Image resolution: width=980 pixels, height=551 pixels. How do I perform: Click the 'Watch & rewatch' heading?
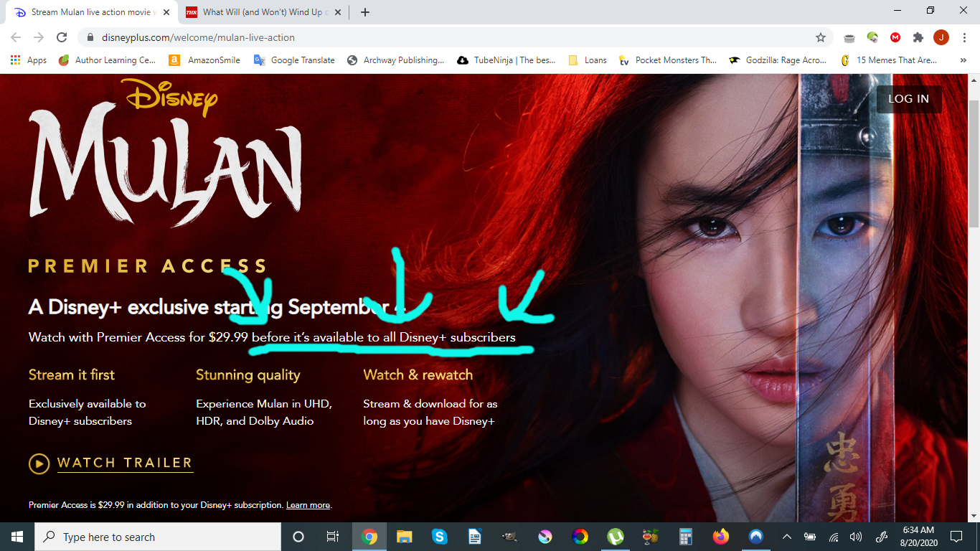[x=418, y=375]
